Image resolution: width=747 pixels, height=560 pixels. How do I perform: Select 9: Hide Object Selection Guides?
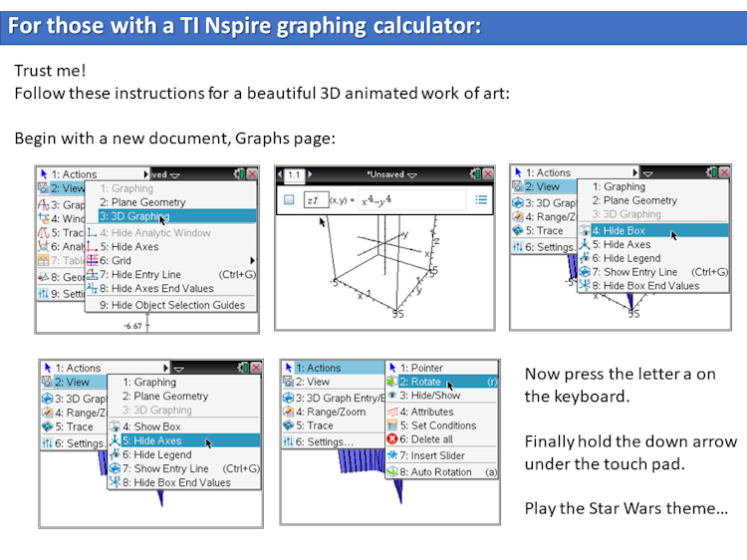coord(171,305)
